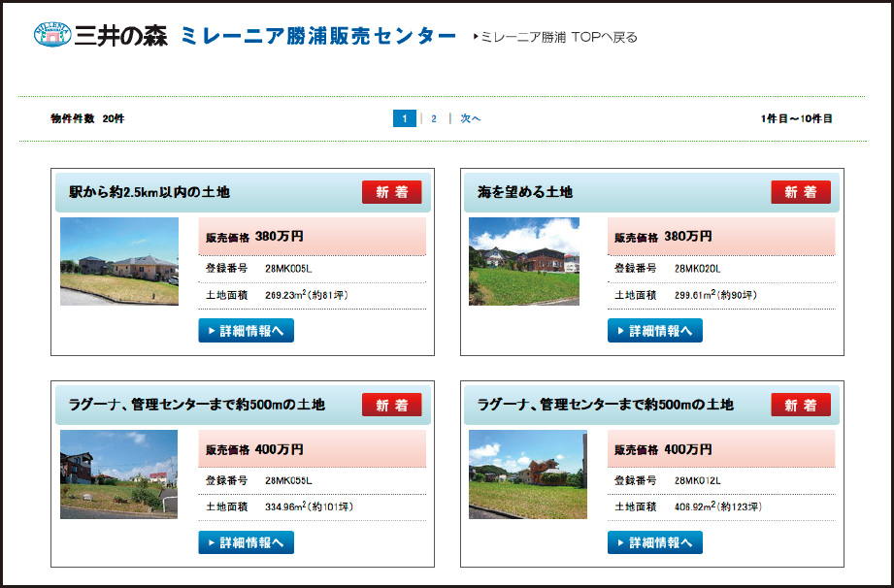The image size is (894, 588).
Task: Click the 380万円 price of property 28MK005L
Action: [280, 236]
